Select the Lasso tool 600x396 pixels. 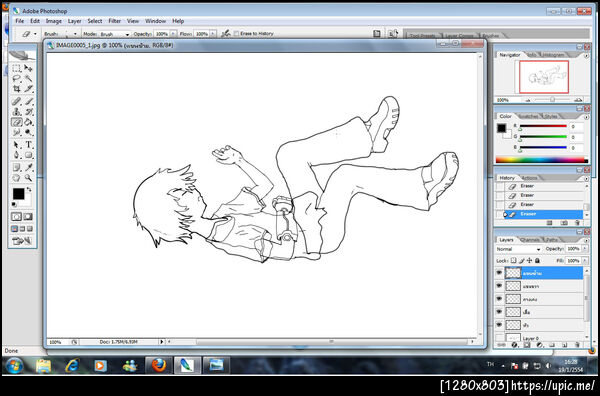coord(16,78)
